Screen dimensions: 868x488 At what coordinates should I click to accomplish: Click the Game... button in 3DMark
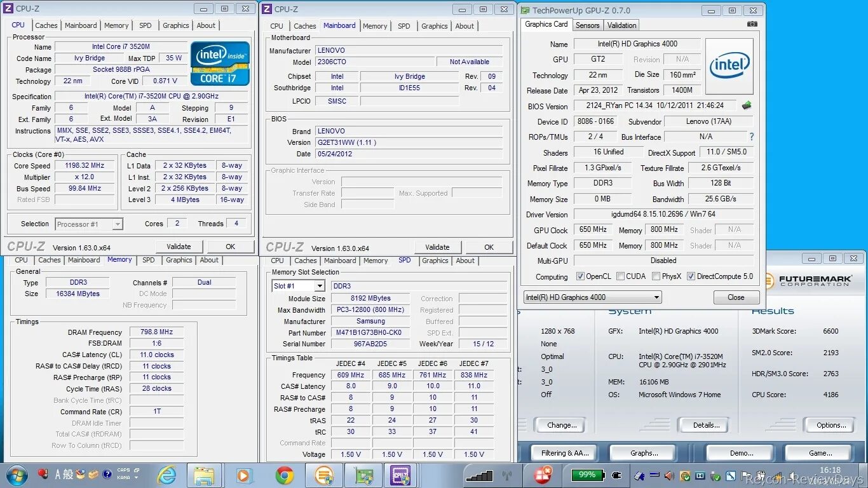820,453
